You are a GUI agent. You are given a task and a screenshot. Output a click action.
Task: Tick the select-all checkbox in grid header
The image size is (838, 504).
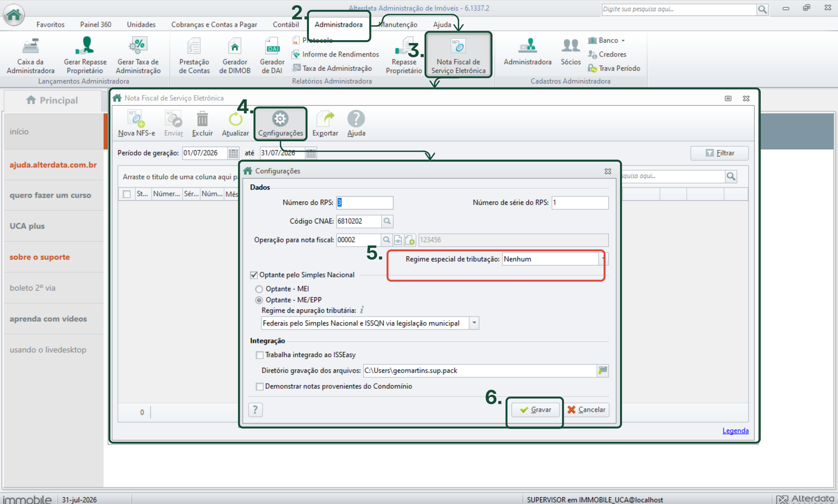coord(127,194)
